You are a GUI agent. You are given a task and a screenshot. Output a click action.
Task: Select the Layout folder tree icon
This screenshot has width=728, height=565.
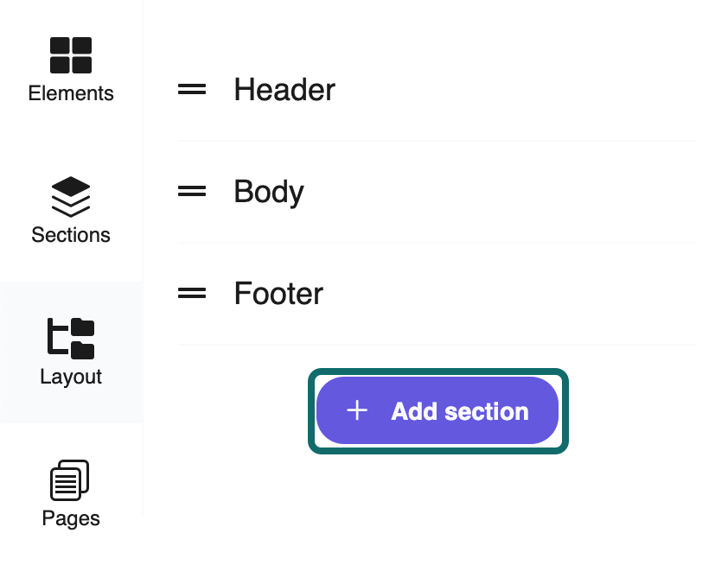click(71, 338)
